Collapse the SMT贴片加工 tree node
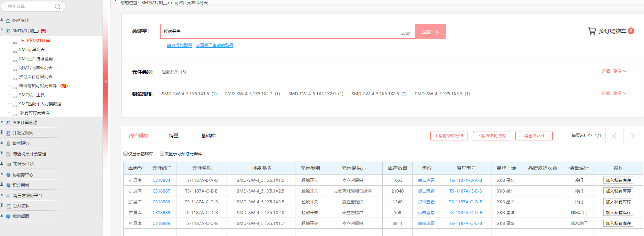The image size is (644, 236). coord(2,30)
